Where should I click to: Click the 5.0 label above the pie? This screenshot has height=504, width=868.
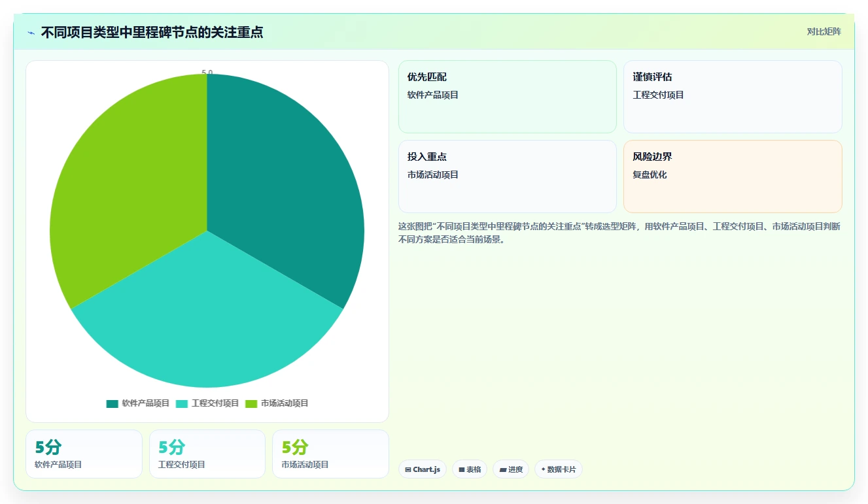(x=207, y=73)
